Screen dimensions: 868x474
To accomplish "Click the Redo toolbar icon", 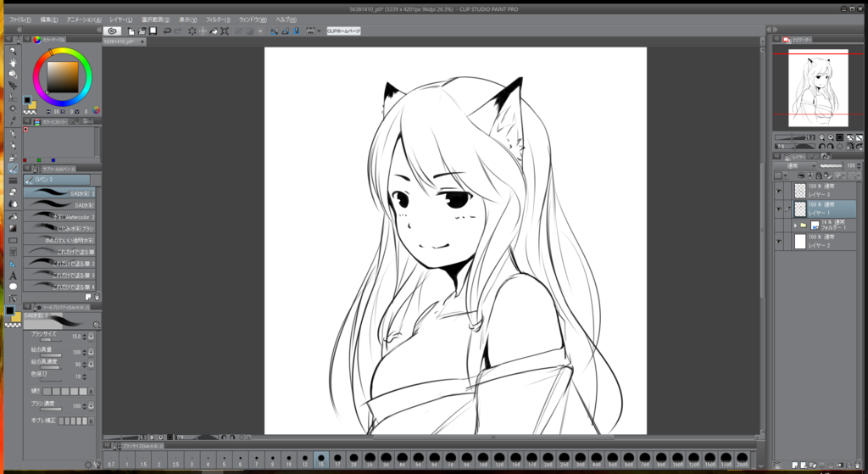I will click(x=178, y=31).
